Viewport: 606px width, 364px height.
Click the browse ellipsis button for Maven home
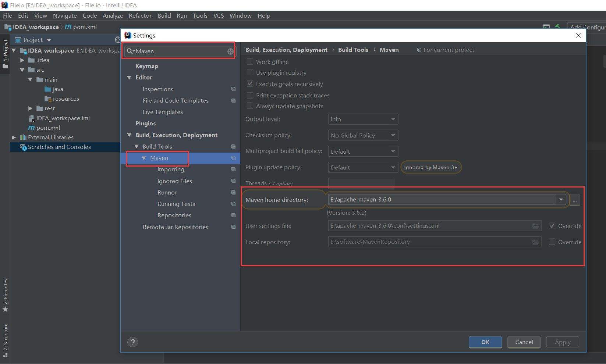coord(575,200)
